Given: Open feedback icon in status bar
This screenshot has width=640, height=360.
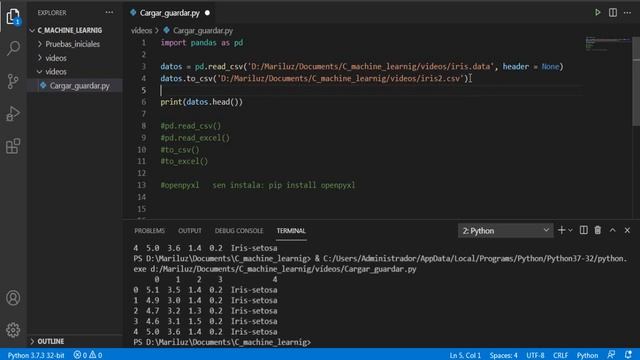Looking at the screenshot, I should click(x=611, y=355).
